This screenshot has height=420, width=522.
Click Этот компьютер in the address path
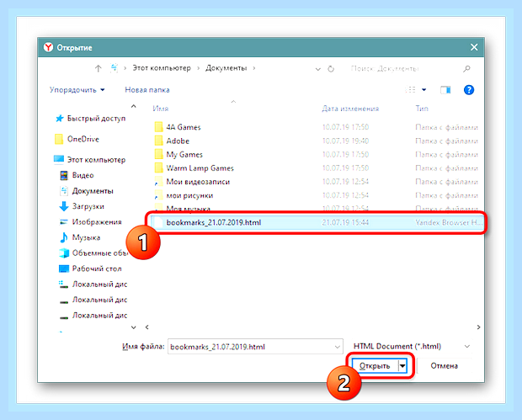162,68
